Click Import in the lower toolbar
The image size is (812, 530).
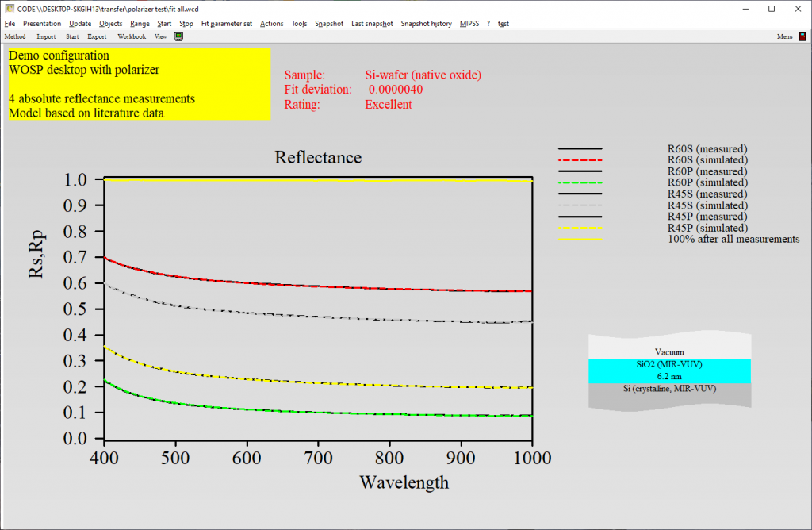pos(46,36)
